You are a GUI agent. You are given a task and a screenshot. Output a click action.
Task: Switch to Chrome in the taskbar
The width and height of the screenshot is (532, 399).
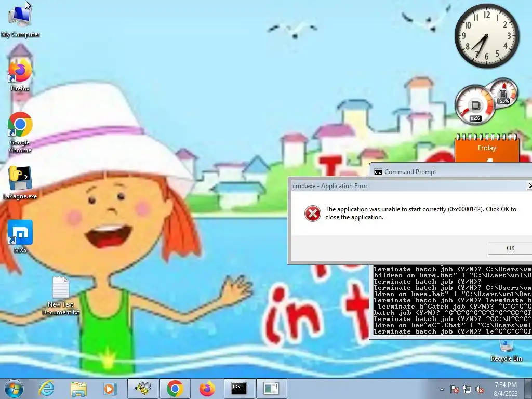[175, 389]
